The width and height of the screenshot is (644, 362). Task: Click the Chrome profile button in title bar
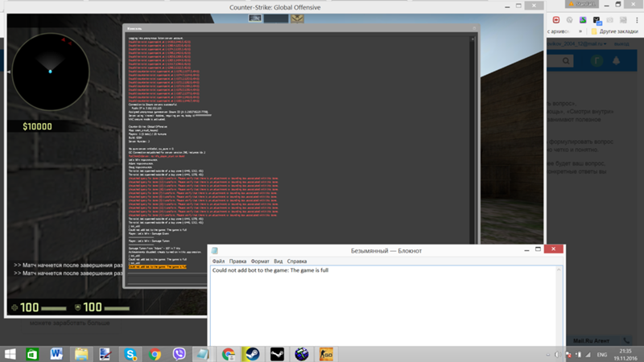tap(582, 4)
